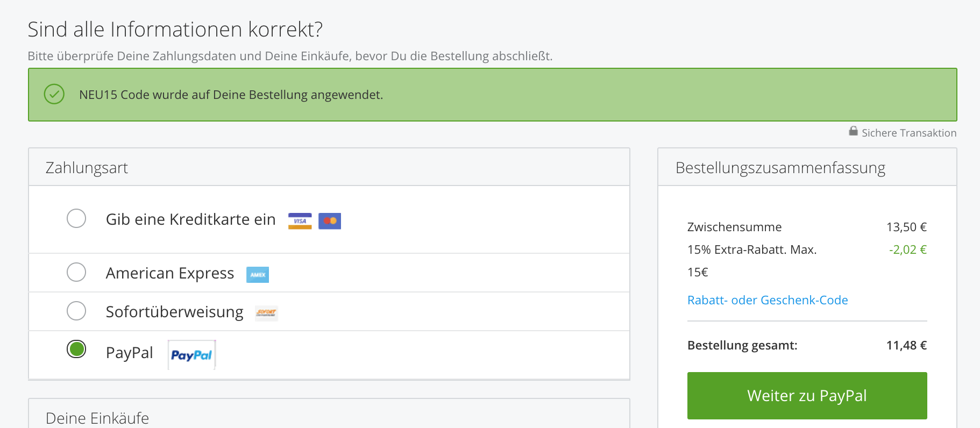Select the PayPal radio button
Image resolution: width=980 pixels, height=428 pixels.
point(76,349)
